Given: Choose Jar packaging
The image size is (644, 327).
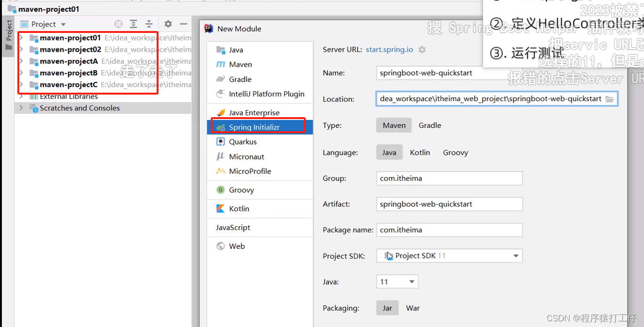Looking at the screenshot, I should click(x=387, y=308).
